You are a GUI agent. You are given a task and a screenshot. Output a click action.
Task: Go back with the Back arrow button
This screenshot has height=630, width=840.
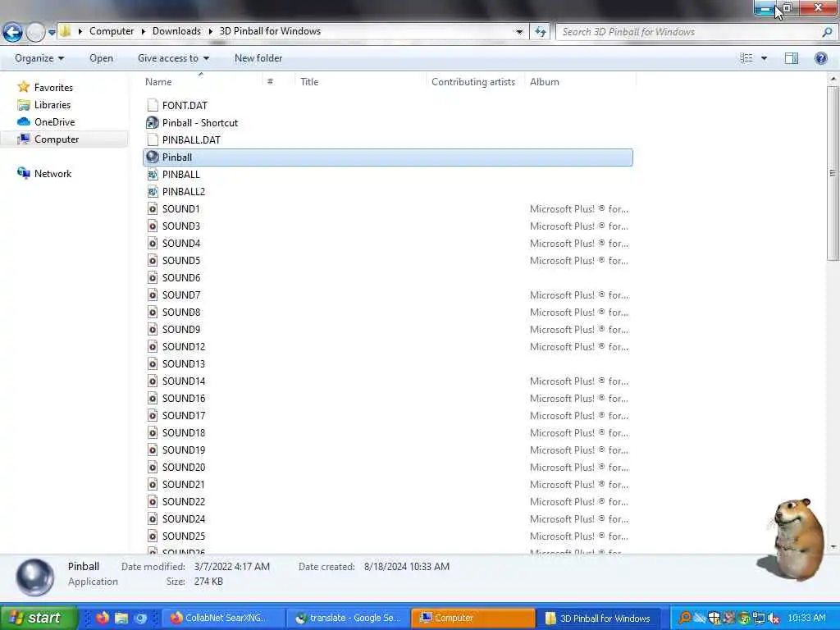[12, 32]
